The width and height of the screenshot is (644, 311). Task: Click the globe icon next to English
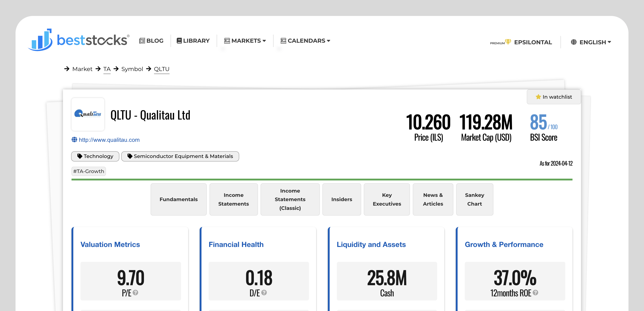coord(573,42)
